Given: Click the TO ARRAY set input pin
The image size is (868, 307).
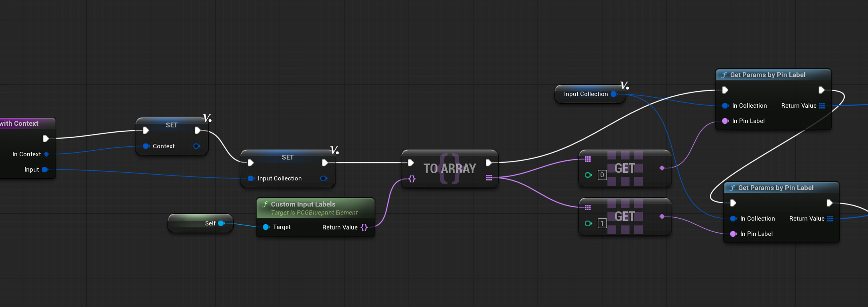Looking at the screenshot, I should click(x=412, y=179).
